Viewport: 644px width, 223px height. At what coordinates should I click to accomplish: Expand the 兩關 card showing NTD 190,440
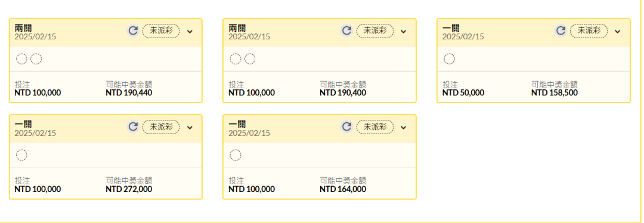(x=190, y=31)
